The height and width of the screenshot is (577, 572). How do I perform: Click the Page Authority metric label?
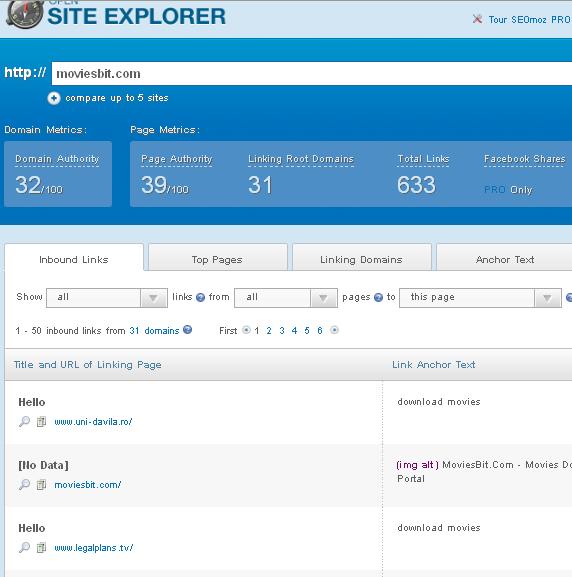[177, 159]
